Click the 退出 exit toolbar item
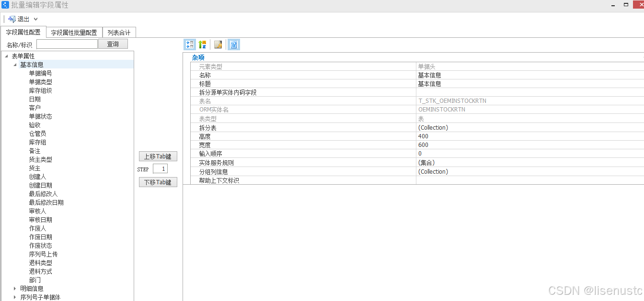 click(19, 19)
